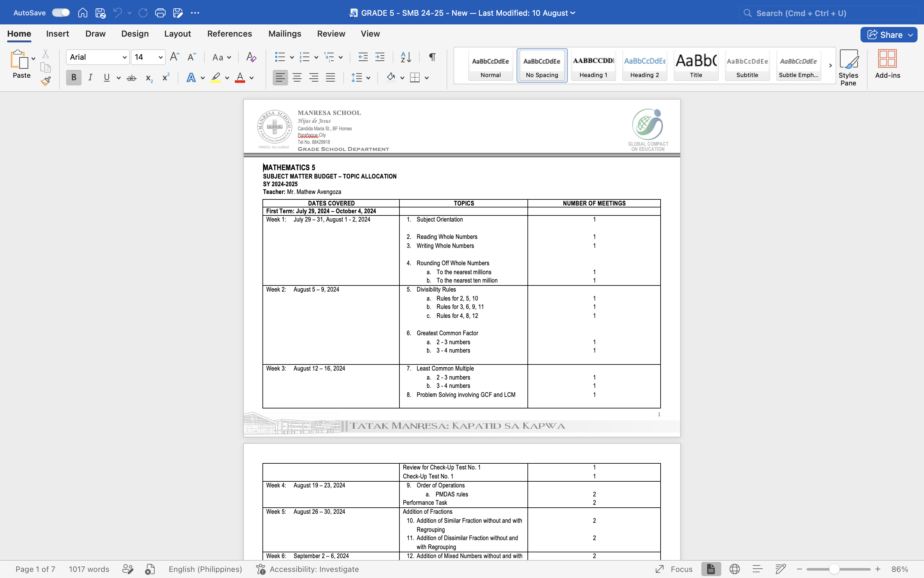Click the Format Painter brush icon

46,81
